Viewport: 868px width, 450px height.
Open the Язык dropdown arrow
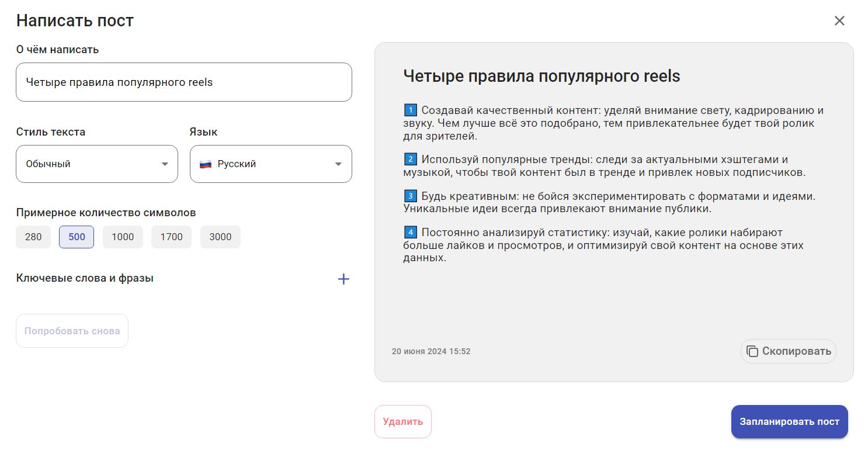point(338,164)
